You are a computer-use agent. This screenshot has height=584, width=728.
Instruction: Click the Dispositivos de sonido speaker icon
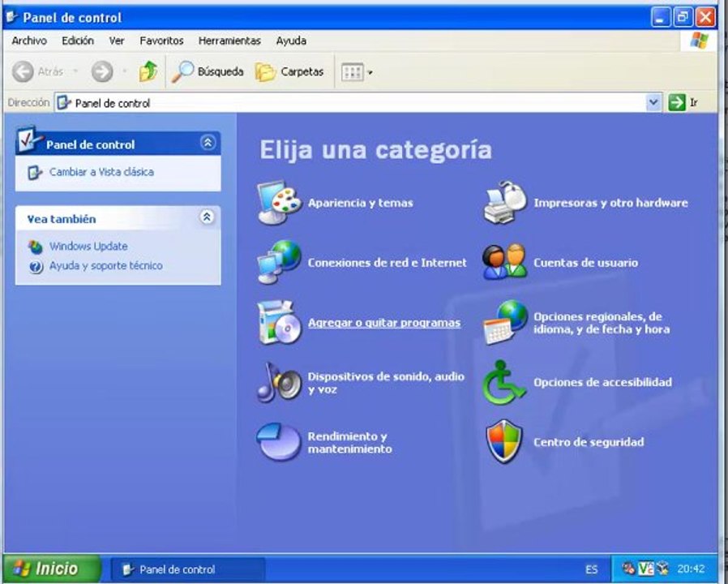pyautogui.click(x=280, y=382)
